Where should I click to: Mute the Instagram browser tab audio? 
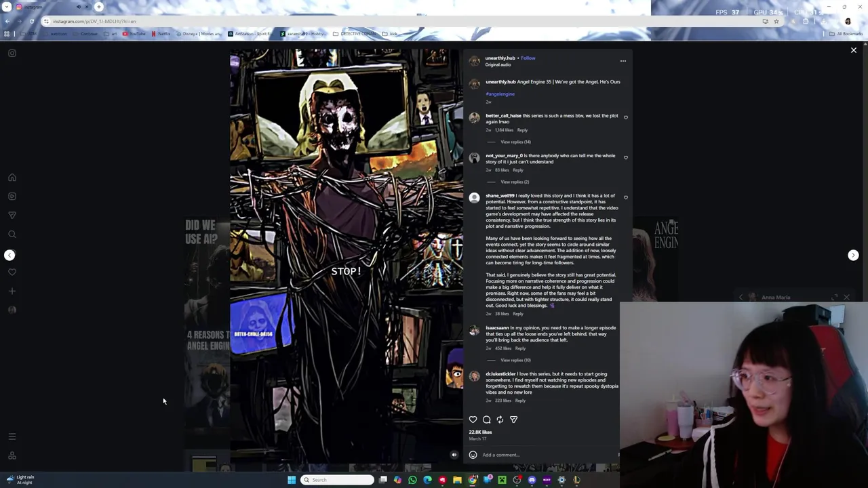[79, 7]
